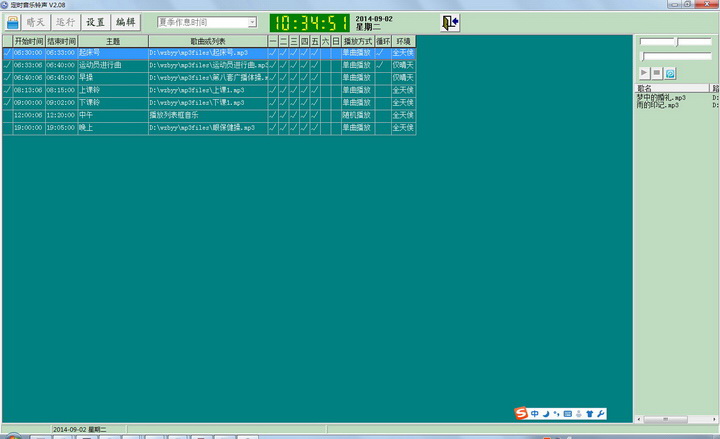Toggle the 中 Chinese input mode icon

[x=534, y=414]
